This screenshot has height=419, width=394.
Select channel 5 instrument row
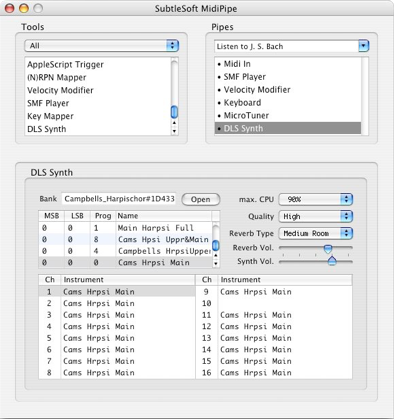(x=117, y=338)
